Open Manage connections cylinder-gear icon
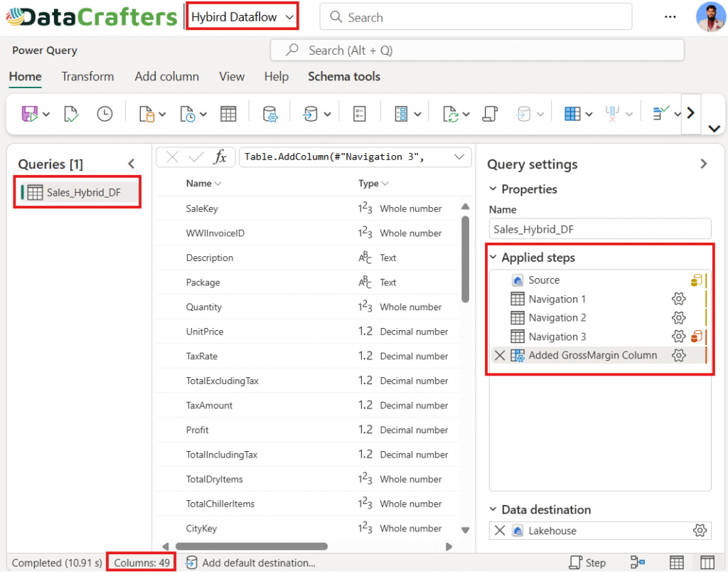 tap(269, 114)
